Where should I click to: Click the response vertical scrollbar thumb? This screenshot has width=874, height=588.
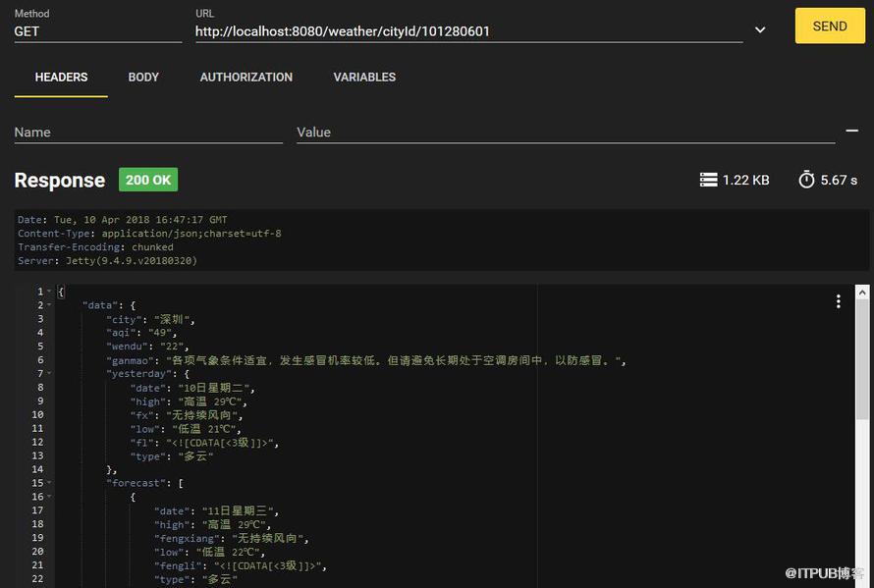coord(862,359)
